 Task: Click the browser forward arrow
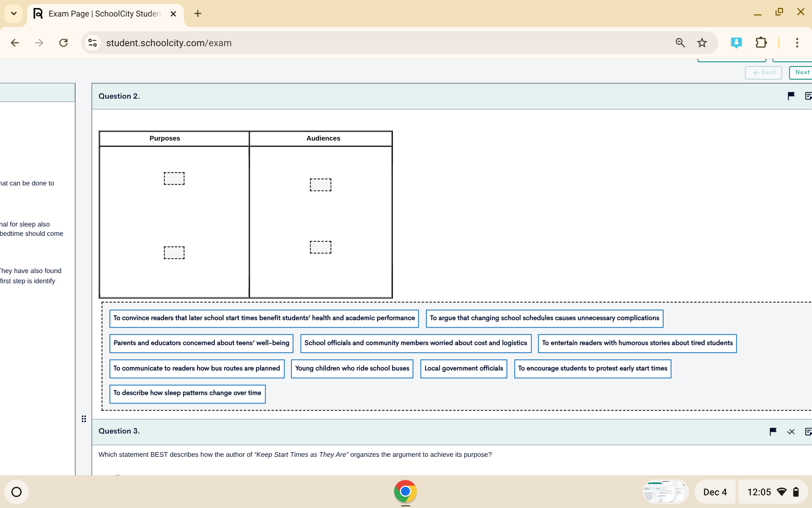(39, 43)
